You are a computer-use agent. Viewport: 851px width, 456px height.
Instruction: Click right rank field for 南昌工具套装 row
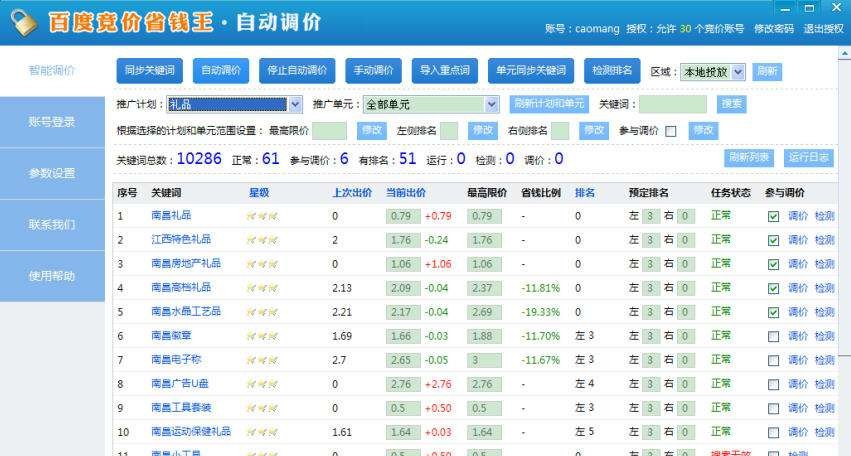(685, 408)
